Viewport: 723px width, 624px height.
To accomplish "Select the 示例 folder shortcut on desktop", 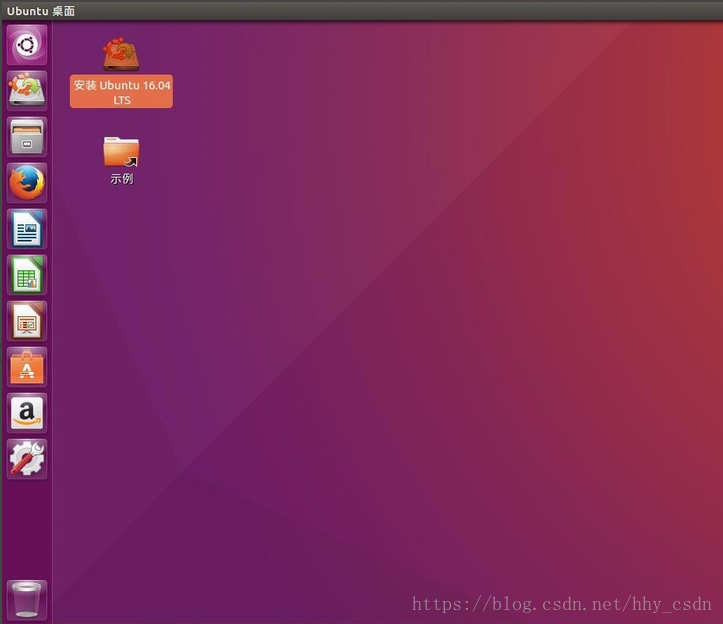I will click(121, 152).
